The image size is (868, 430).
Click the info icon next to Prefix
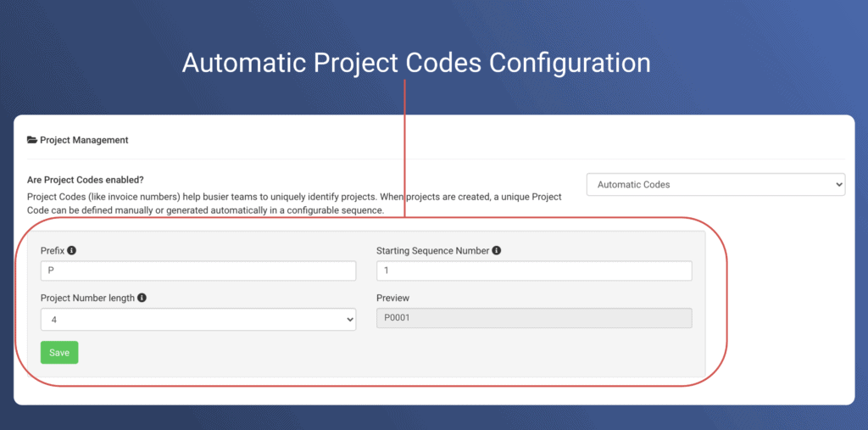click(x=71, y=251)
